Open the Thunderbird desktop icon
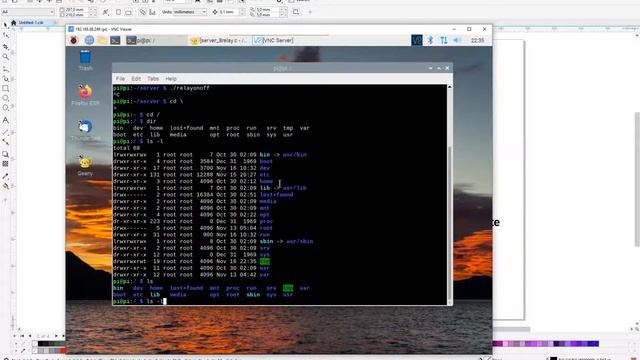The width and height of the screenshot is (640, 360). click(x=85, y=130)
